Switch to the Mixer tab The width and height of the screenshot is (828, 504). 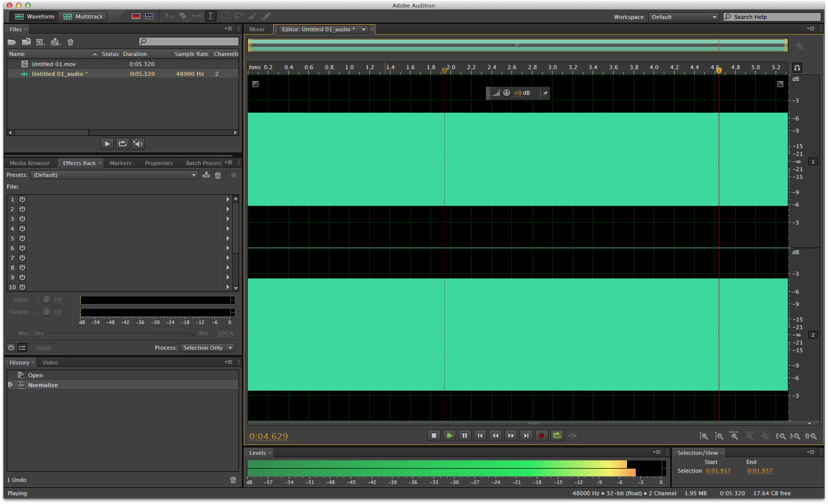pyautogui.click(x=257, y=29)
